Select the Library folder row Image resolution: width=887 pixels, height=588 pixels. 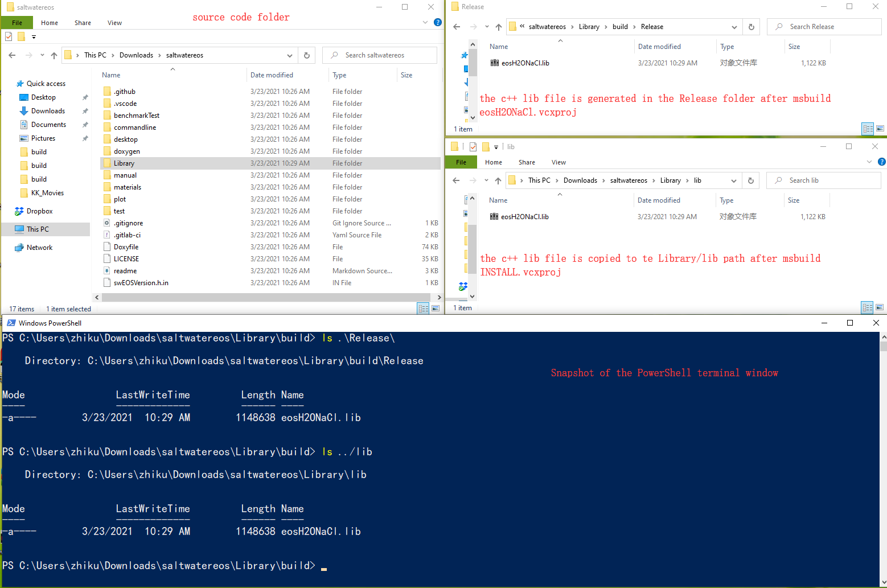270,163
